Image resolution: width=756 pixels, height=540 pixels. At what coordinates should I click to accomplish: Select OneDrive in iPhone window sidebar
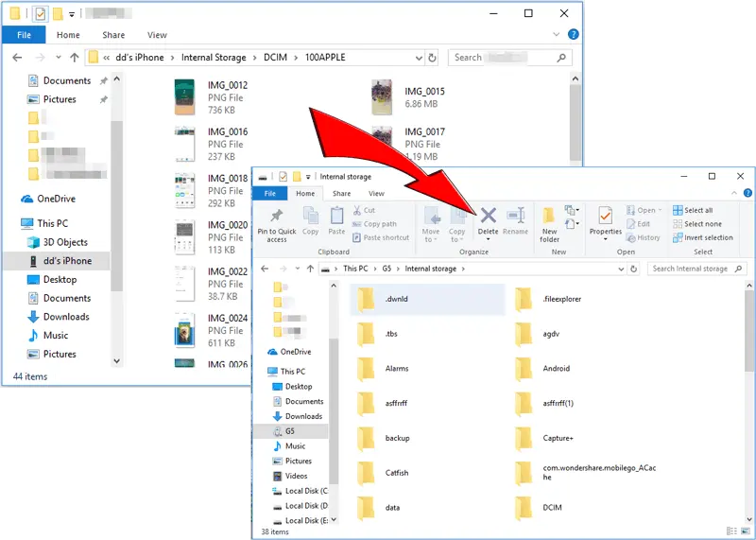pyautogui.click(x=48, y=199)
